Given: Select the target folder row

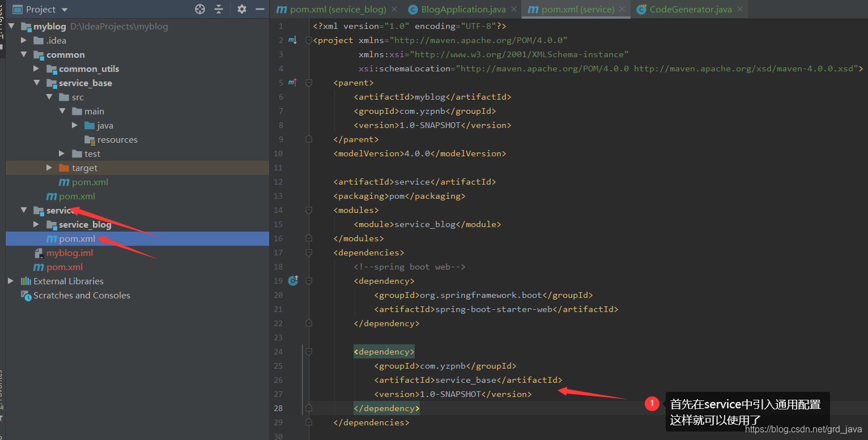Looking at the screenshot, I should coord(137,168).
